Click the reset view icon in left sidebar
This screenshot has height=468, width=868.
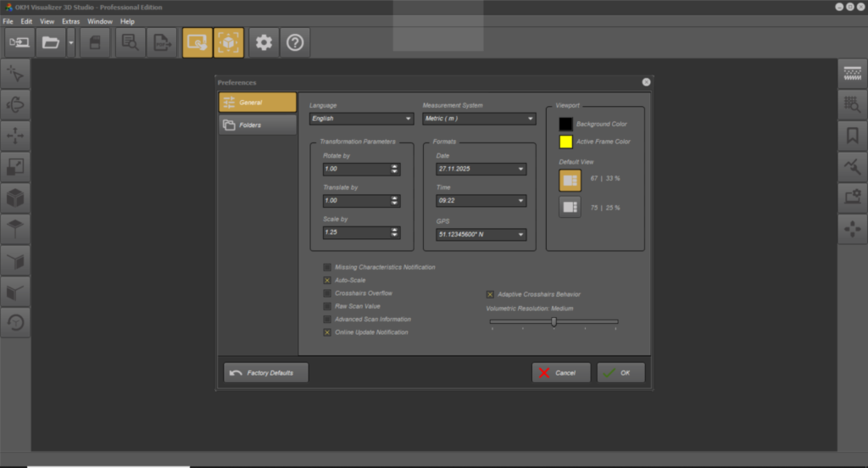coord(15,321)
